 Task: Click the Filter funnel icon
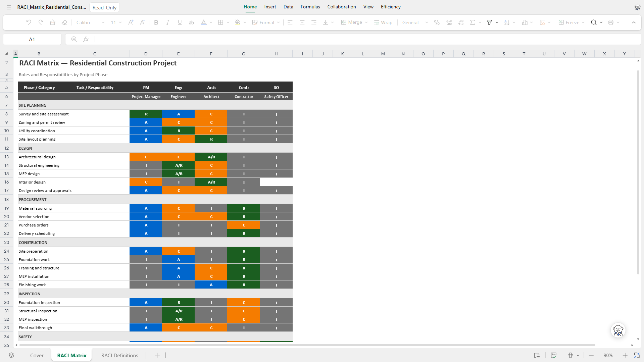(x=489, y=22)
